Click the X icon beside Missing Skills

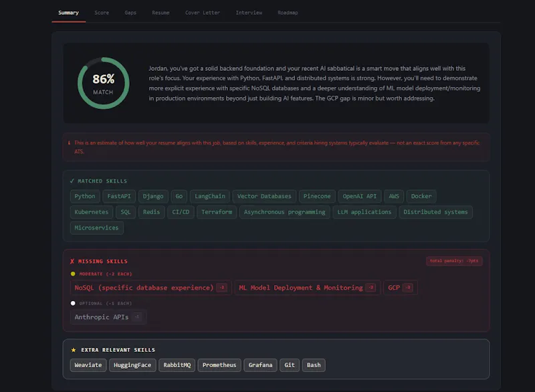[72, 262]
